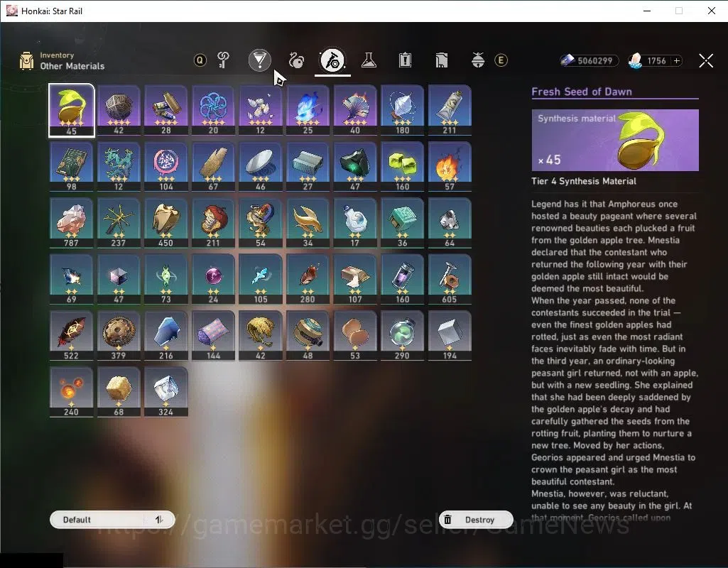Screen dimensions: 728x568
Task: Select the brown discs item with count 53
Action: coord(354,336)
